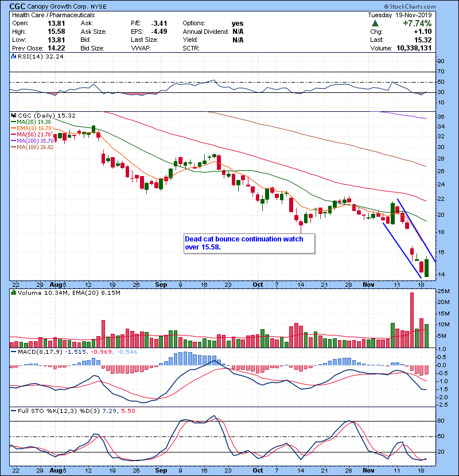459x476 pixels.
Task: Click the Last price value 15.32 in the header
Action: point(423,40)
